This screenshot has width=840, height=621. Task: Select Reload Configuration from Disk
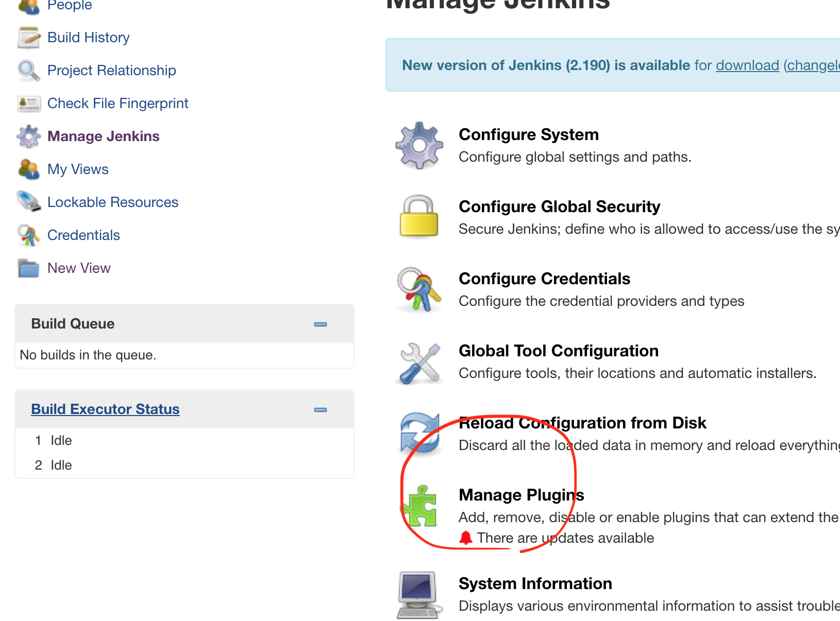[x=582, y=423]
